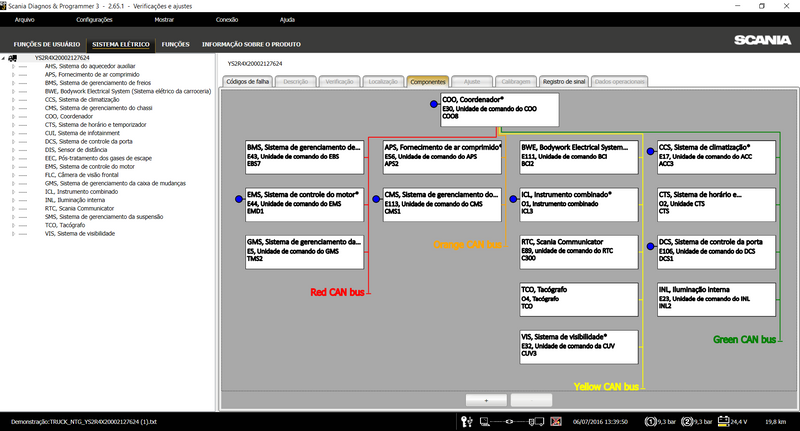The height and width of the screenshot is (431, 800).
Task: Select the BMS EBS7 control unit box
Action: pos(305,157)
